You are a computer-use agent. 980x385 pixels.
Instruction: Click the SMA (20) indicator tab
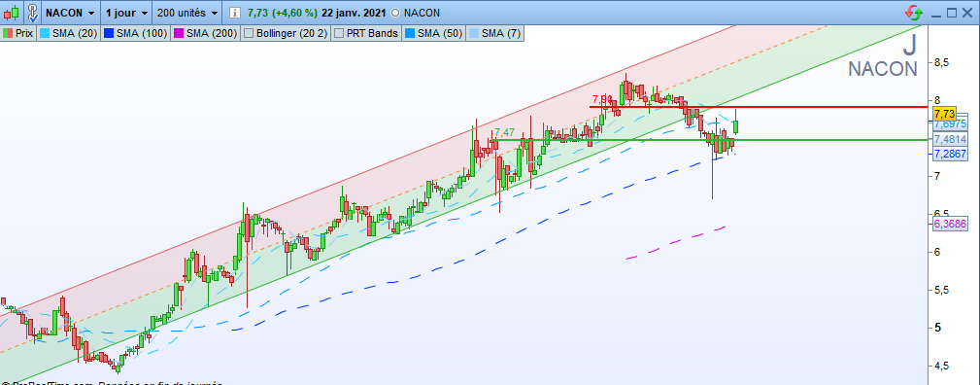68,33
